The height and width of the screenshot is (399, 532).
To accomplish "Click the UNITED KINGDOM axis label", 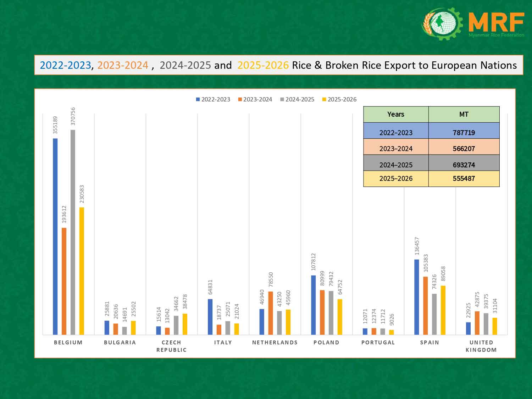I will [481, 346].
